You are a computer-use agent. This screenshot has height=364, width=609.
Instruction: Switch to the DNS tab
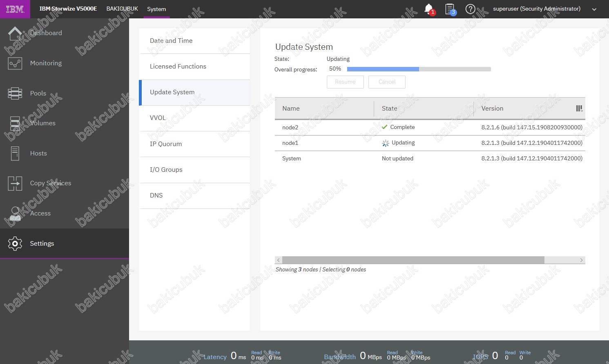(x=194, y=195)
